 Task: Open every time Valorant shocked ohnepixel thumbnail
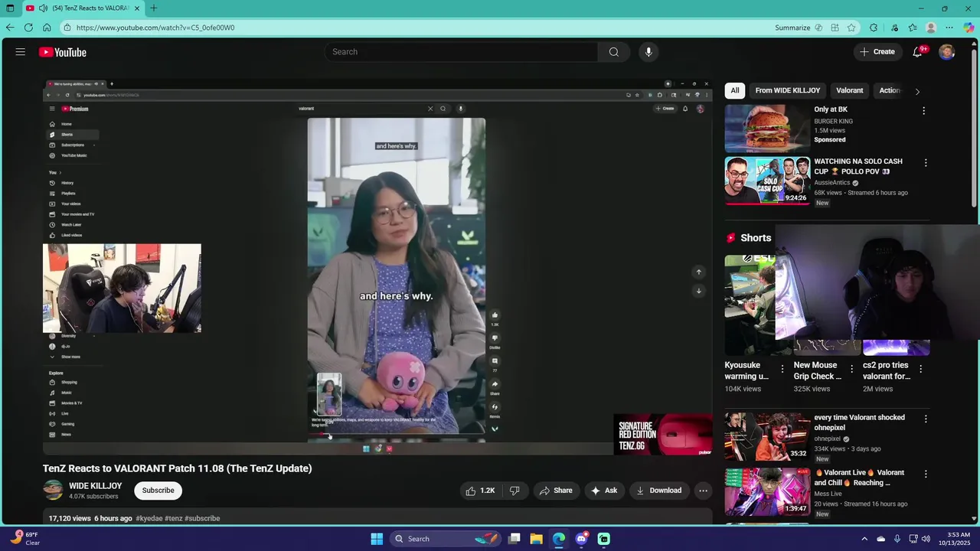click(767, 437)
